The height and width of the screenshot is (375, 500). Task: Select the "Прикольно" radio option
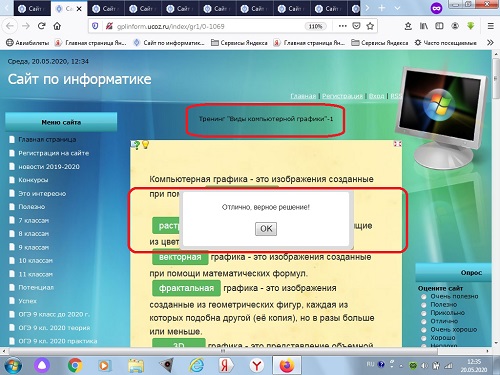tap(424, 313)
